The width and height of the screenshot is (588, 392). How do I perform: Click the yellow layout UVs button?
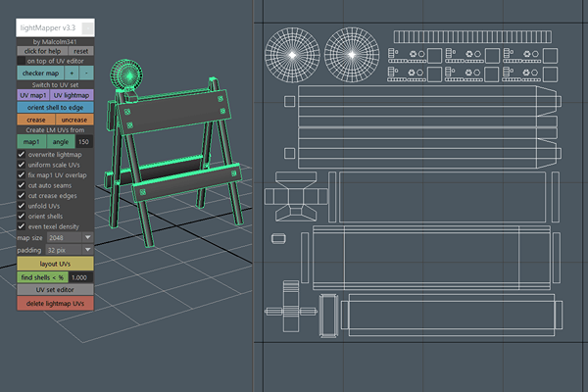pos(55,265)
